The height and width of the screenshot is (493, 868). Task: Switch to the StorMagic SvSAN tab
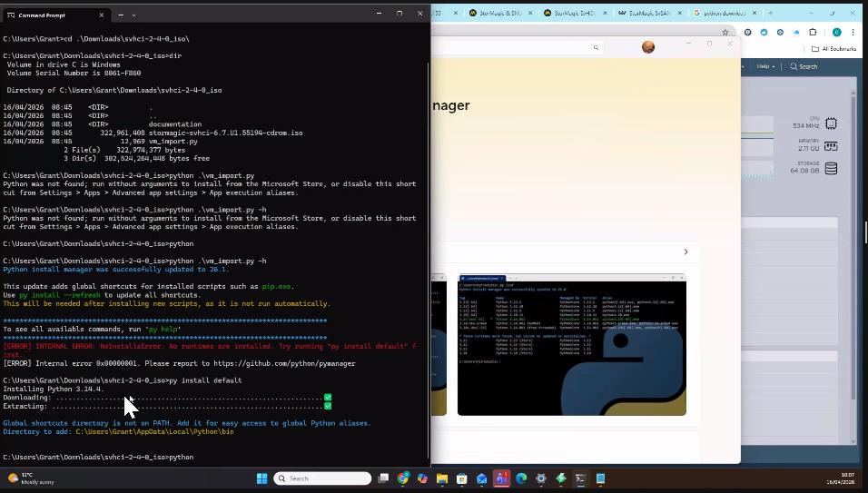pos(649,13)
